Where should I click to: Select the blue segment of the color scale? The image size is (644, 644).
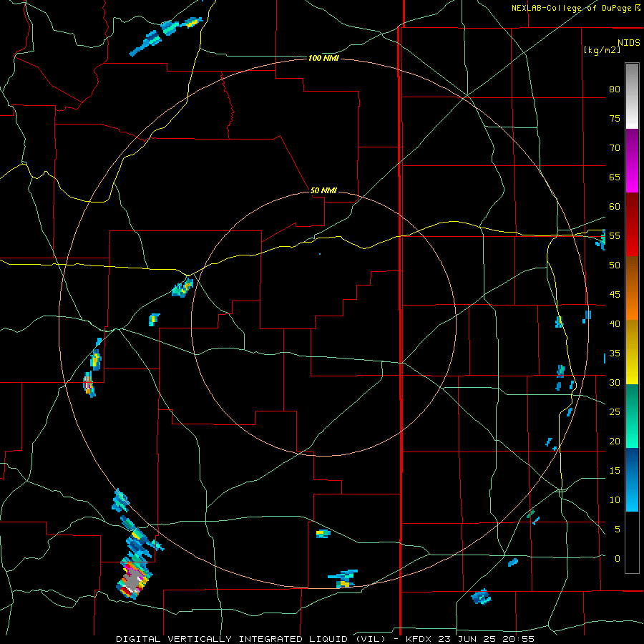point(632,479)
